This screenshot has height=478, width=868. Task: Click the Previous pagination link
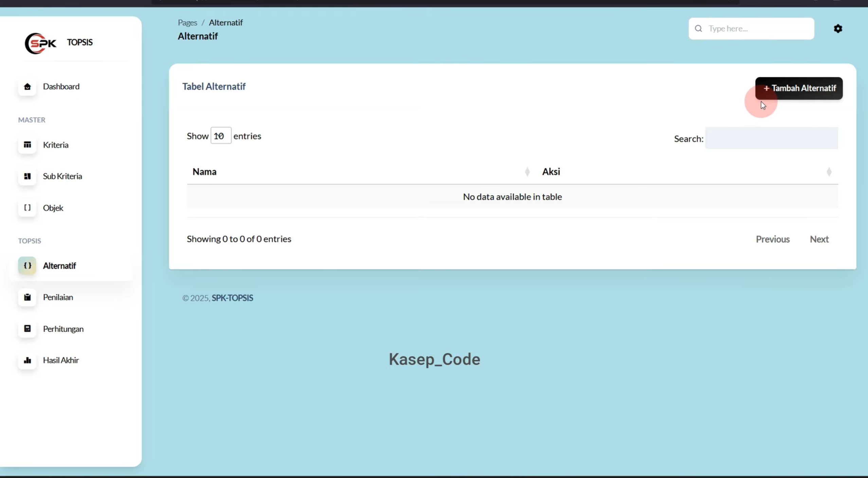point(773,239)
